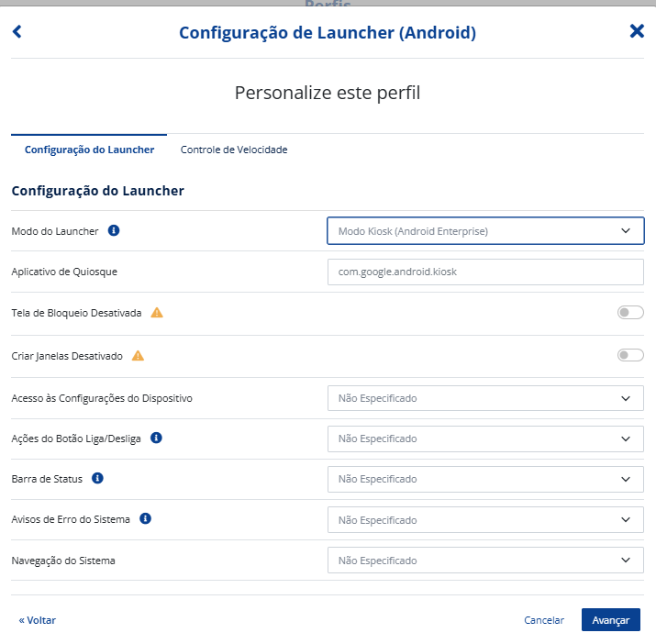The width and height of the screenshot is (656, 644).
Task: Click warning icon beside Criar Janelas Desativado
Action: [138, 356]
